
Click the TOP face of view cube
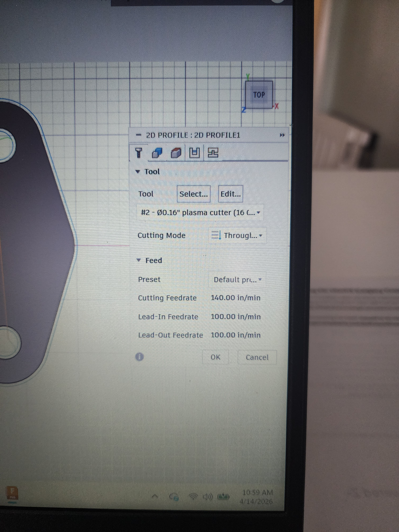[259, 95]
